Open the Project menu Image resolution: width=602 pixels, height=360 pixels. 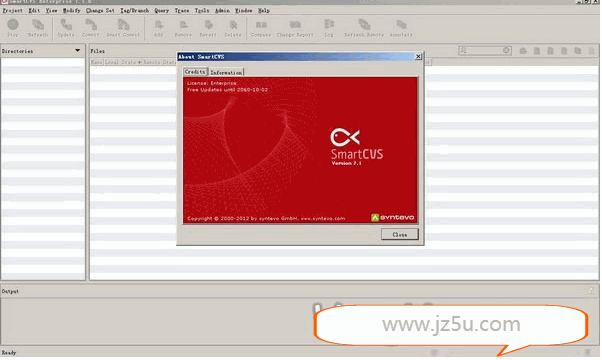pos(13,10)
